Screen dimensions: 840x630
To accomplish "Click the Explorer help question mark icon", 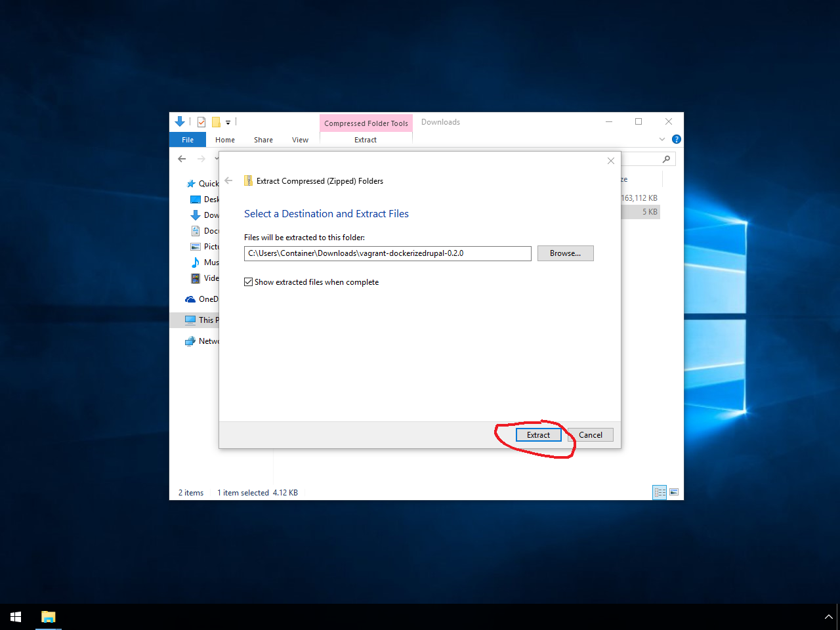I will click(x=677, y=139).
